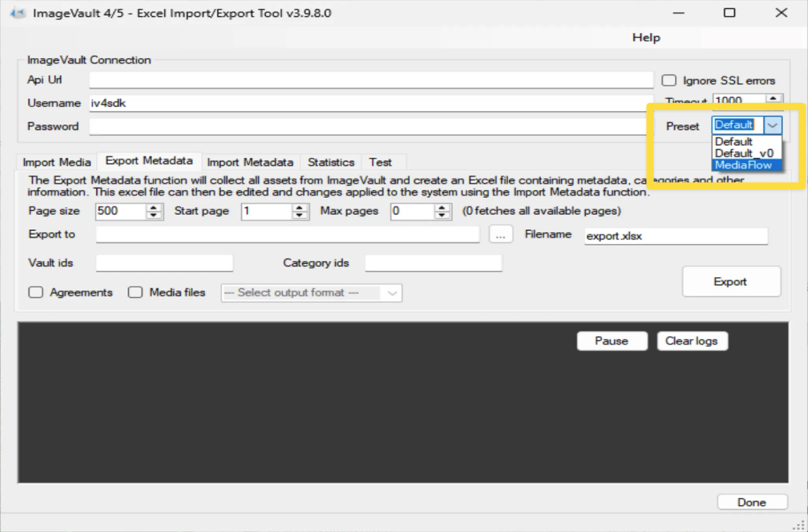Open the Help menu

[x=646, y=38]
